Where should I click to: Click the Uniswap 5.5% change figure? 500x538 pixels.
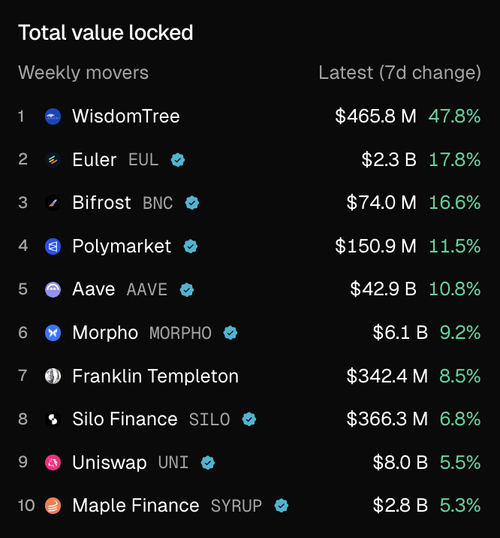tap(460, 463)
